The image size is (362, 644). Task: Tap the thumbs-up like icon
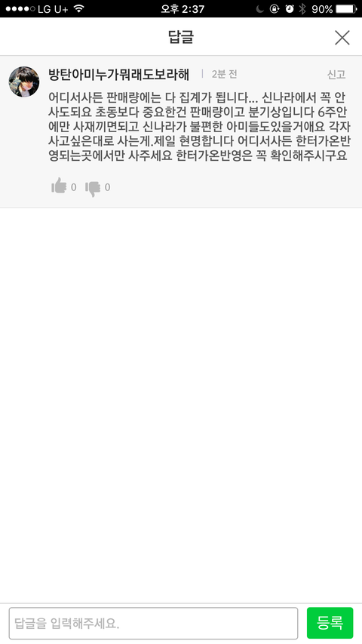pos(59,187)
